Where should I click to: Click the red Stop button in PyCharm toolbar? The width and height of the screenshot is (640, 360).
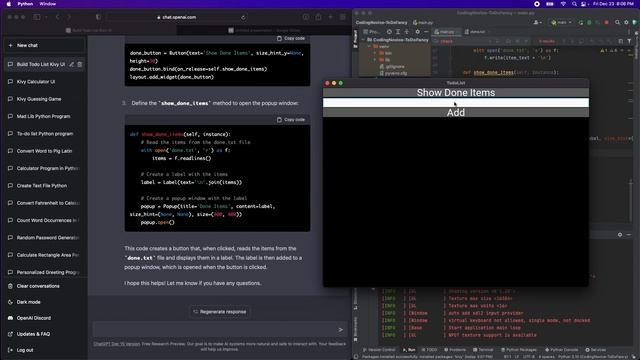pos(607,23)
